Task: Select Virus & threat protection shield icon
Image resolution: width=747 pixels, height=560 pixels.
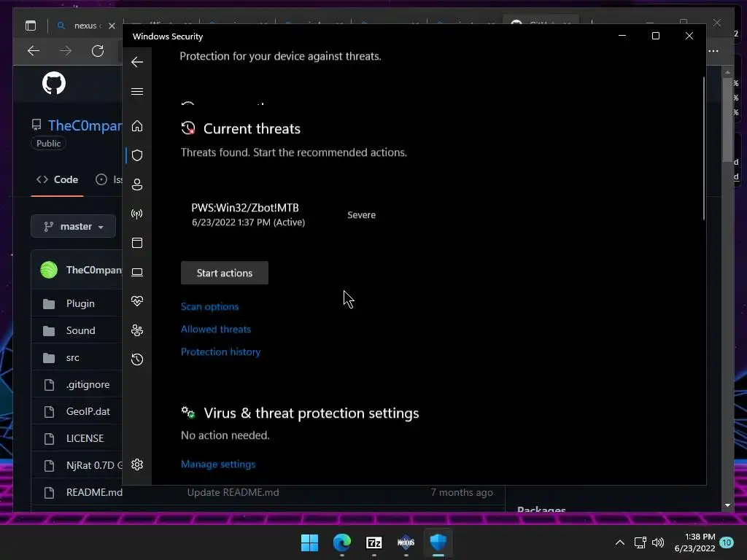Action: coord(137,155)
